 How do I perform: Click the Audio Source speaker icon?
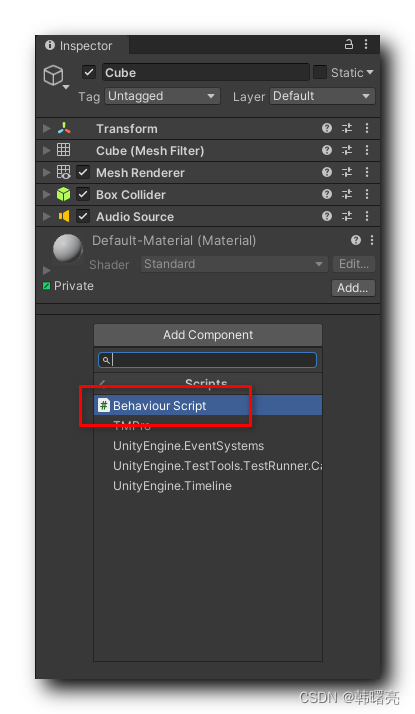point(64,216)
